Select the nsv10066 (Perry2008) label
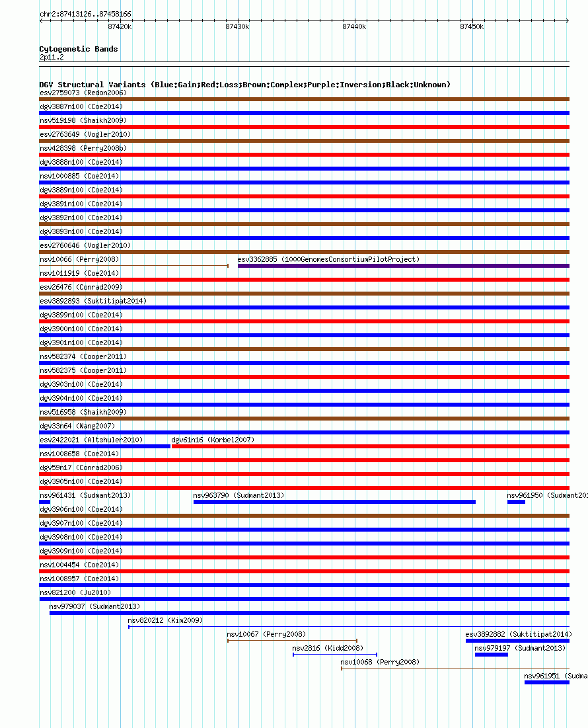 pos(79,260)
